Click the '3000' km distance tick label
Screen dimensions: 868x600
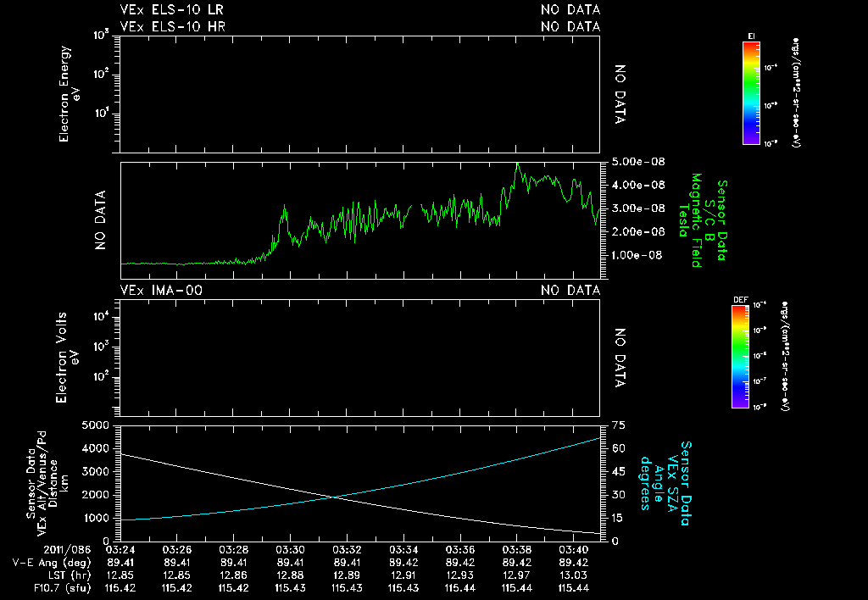tap(95, 471)
